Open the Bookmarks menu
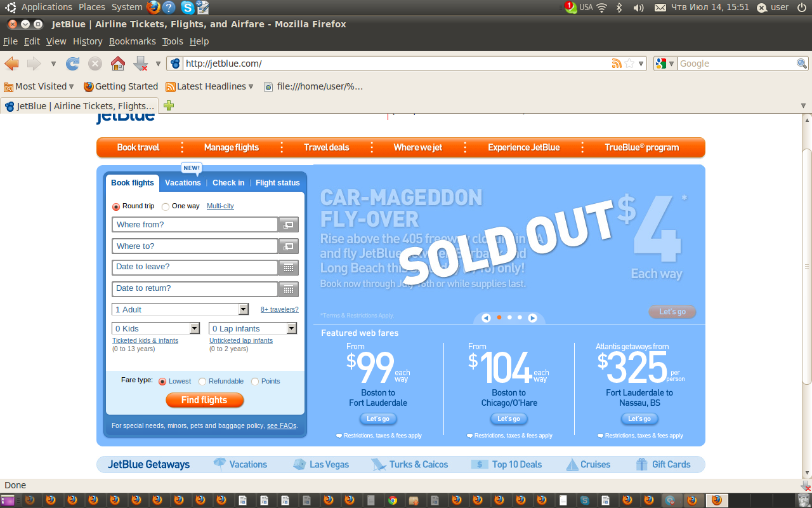812x508 pixels. pos(132,41)
